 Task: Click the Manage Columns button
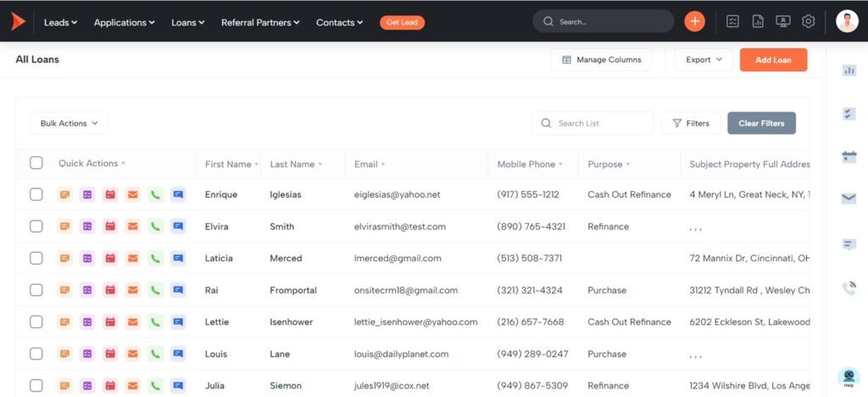click(601, 59)
